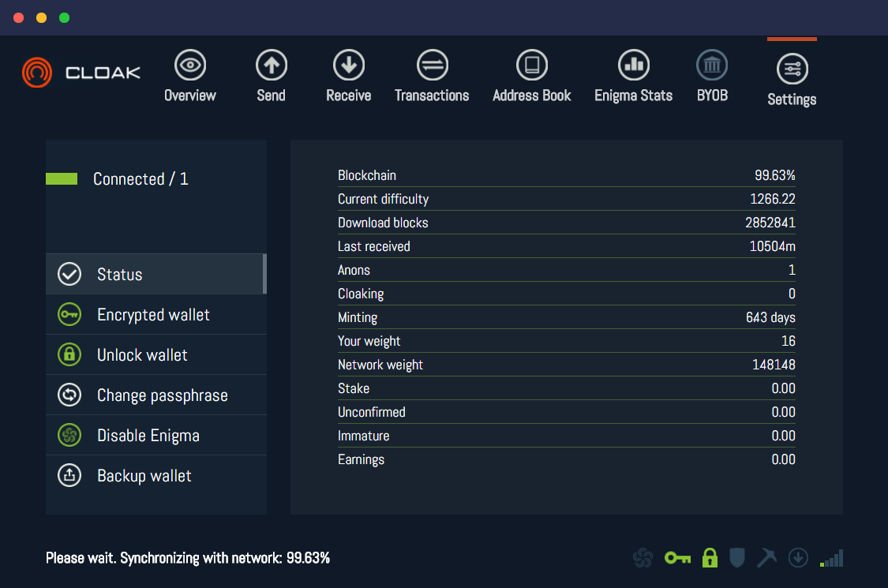Click the Stake label
Image resolution: width=888 pixels, height=588 pixels.
(354, 388)
